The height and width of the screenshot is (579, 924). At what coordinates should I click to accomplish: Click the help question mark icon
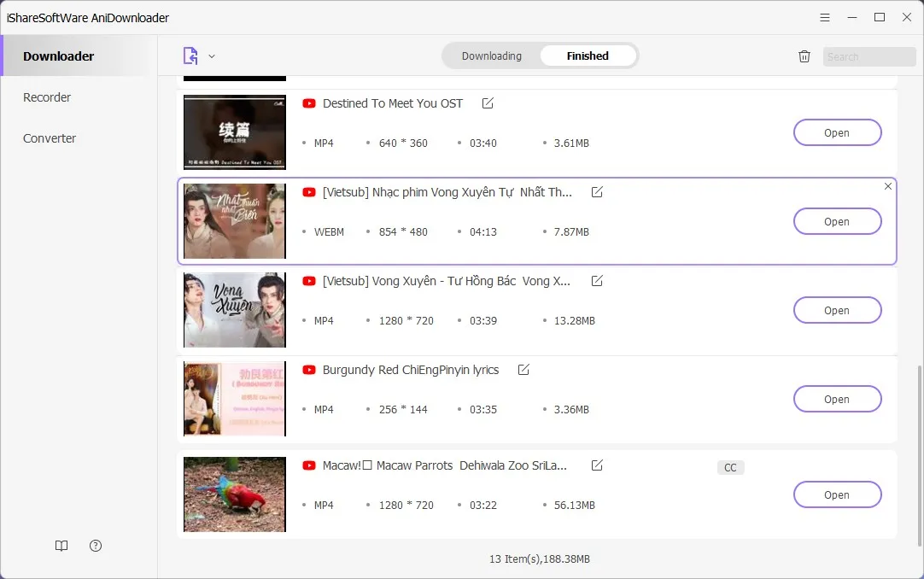pyautogui.click(x=96, y=546)
